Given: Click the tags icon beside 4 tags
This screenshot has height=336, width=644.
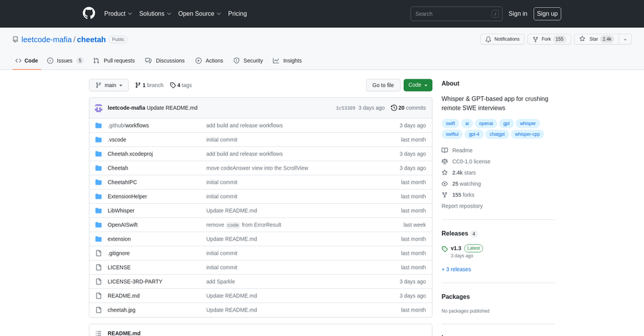Looking at the screenshot, I should click(x=173, y=85).
